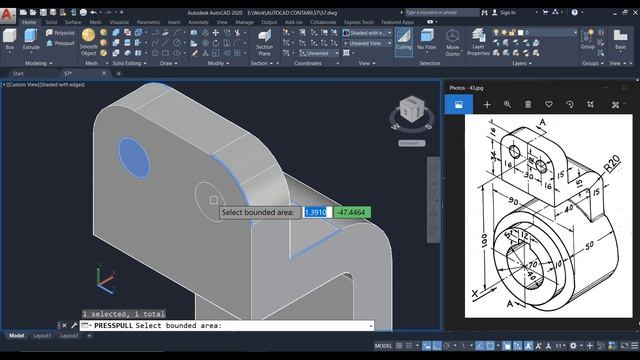Open the workspace gear in status bar

(x=573, y=346)
